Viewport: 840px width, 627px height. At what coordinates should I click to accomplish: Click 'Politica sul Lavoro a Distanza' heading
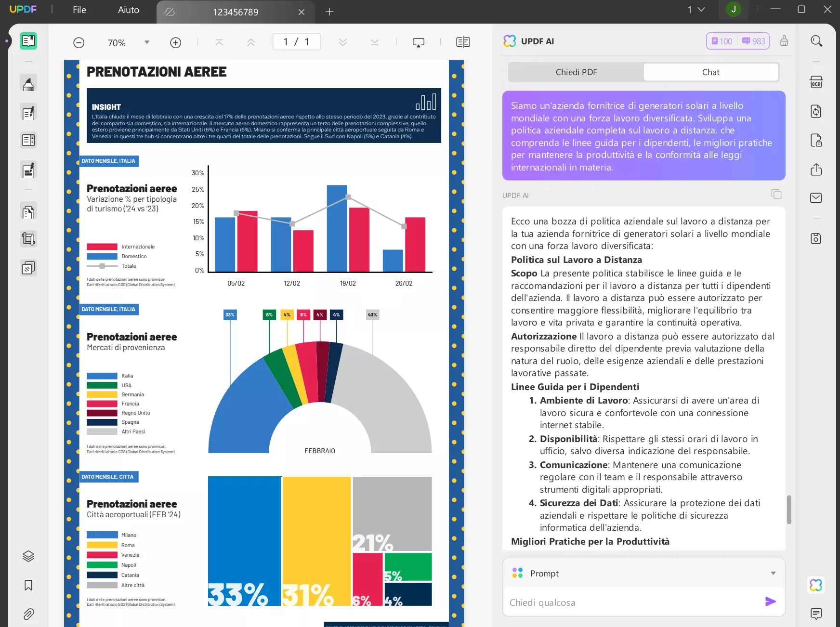(577, 260)
